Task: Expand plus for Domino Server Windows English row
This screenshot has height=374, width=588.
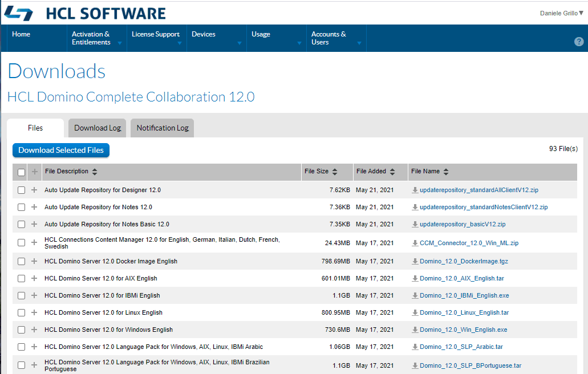Action: point(34,330)
